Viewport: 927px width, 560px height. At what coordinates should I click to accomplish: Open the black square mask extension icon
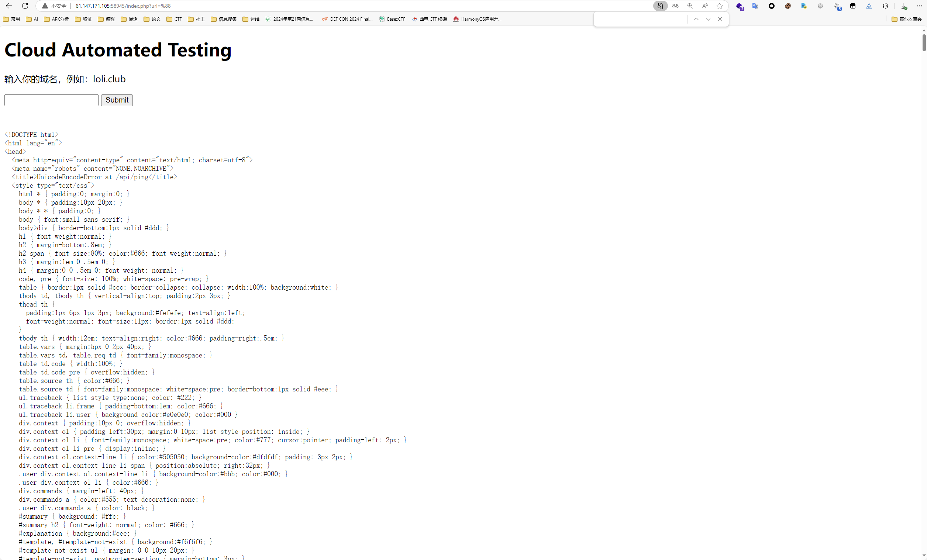tap(853, 6)
